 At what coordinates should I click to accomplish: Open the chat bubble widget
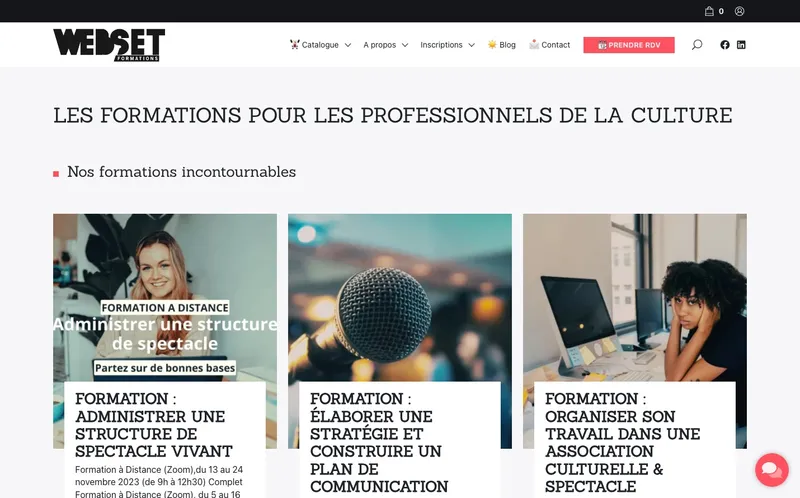(x=771, y=469)
